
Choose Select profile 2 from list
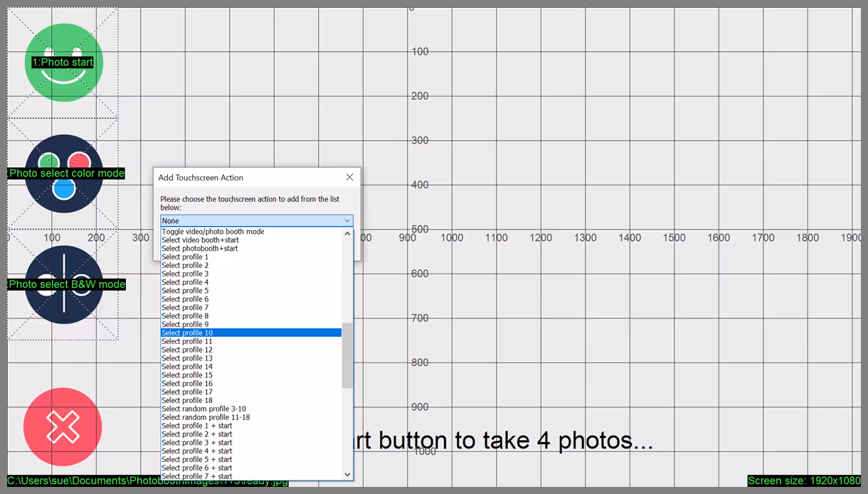(251, 266)
